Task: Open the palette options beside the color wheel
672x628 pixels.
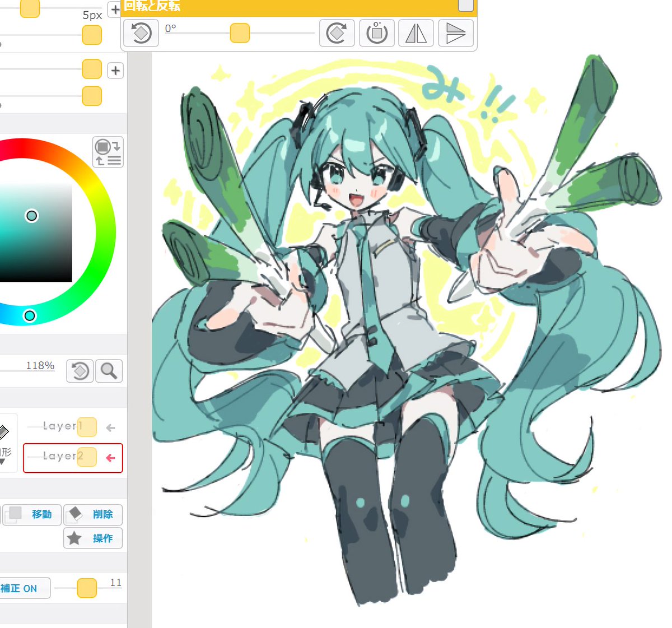Action: click(x=108, y=151)
